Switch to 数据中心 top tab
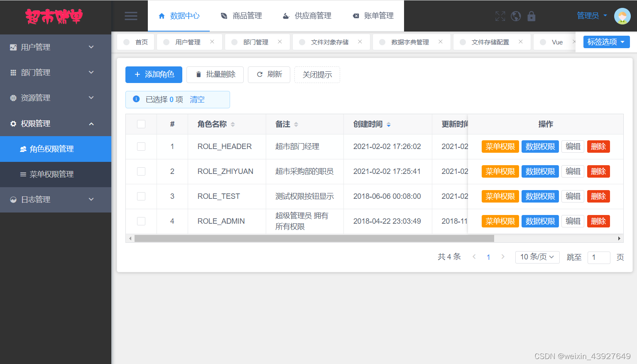This screenshot has height=364, width=637. tap(179, 16)
